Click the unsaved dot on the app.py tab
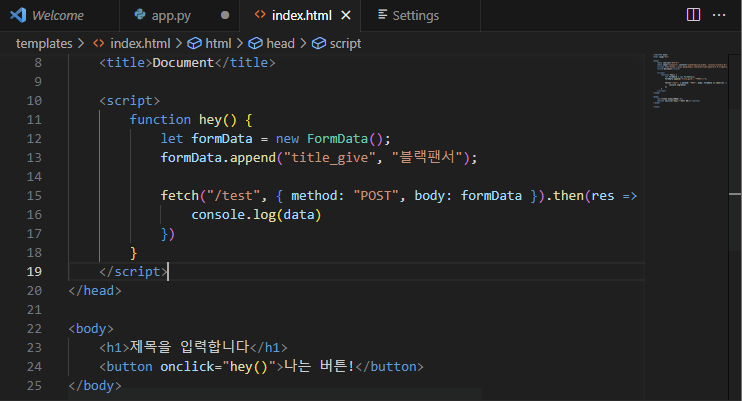 click(x=225, y=15)
